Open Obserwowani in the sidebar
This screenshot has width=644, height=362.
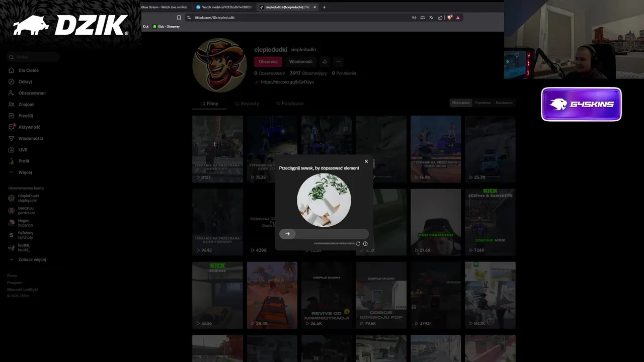point(32,93)
